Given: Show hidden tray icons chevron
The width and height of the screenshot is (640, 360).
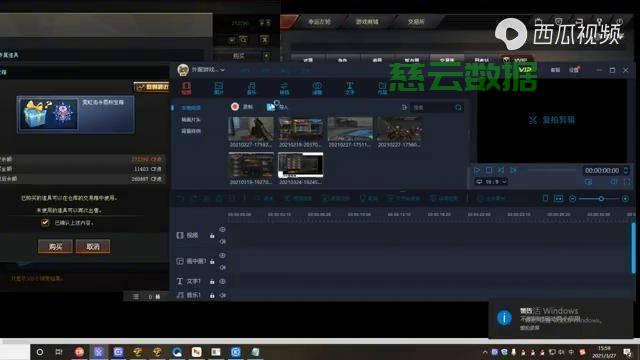Looking at the screenshot, I should pyautogui.click(x=484, y=352).
